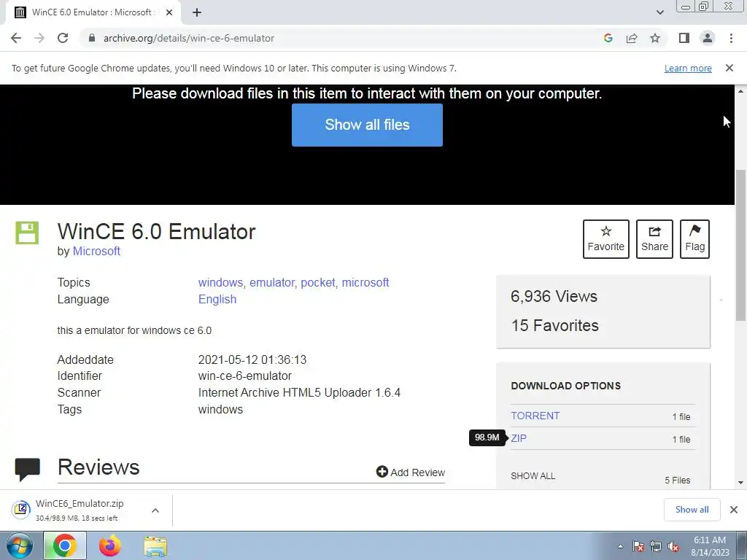Click the 2021-05-12 01:36:13 added date

[x=252, y=359]
